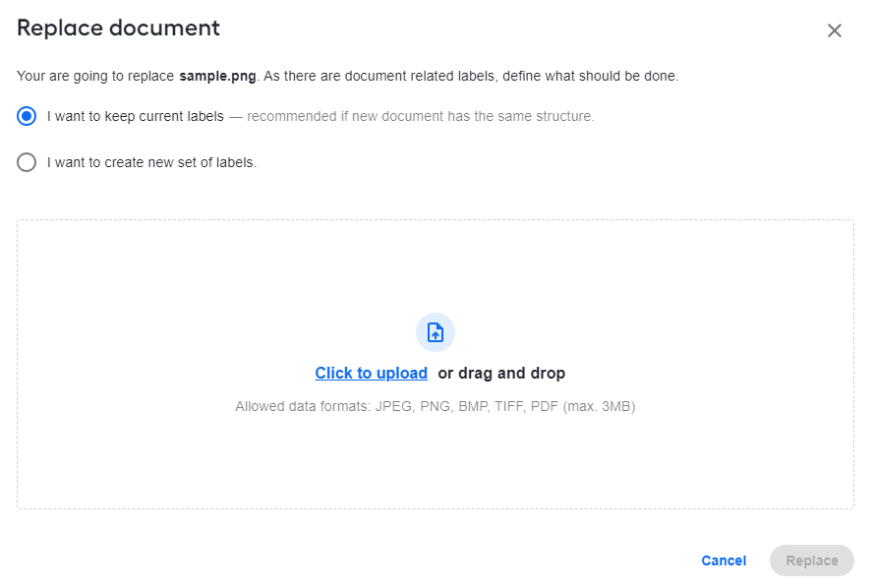Click the 'Your are going to replace' text
This screenshot has width=873, height=588.
(x=95, y=77)
